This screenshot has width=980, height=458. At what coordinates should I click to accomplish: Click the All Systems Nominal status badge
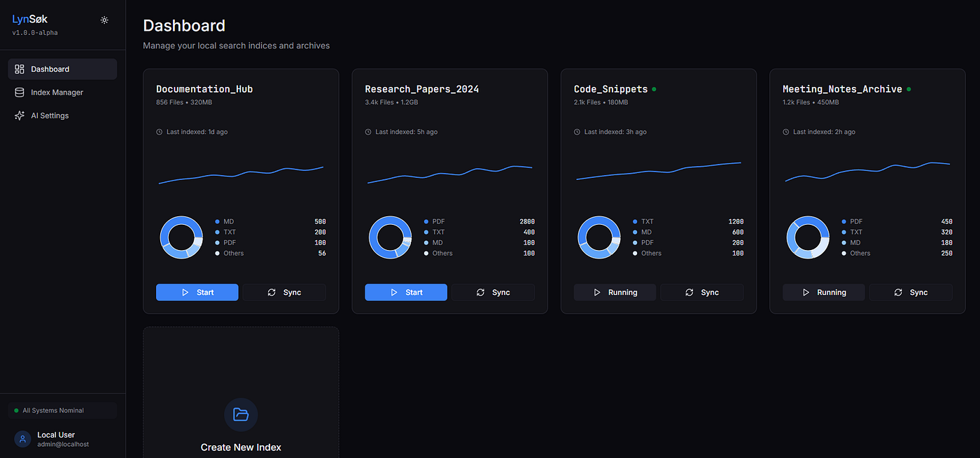point(62,410)
